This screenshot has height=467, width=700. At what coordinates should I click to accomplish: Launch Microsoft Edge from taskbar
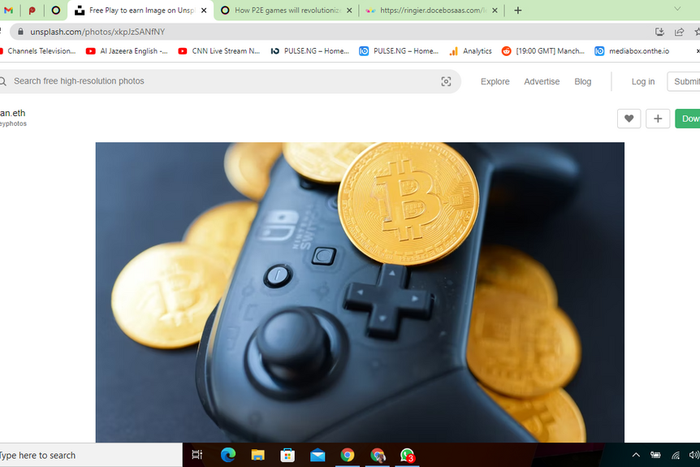(228, 455)
